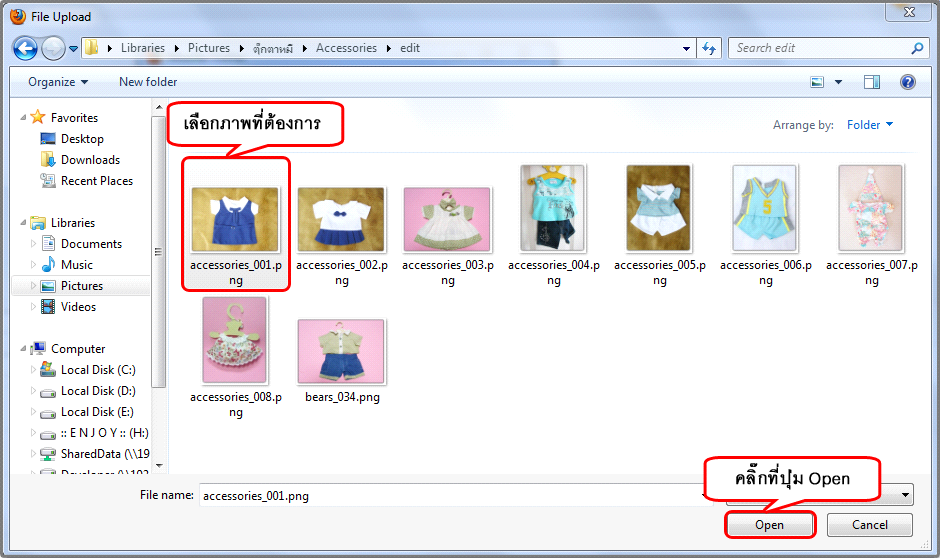Select accessories_007.png thumbnail
The height and width of the screenshot is (558, 940).
point(870,208)
